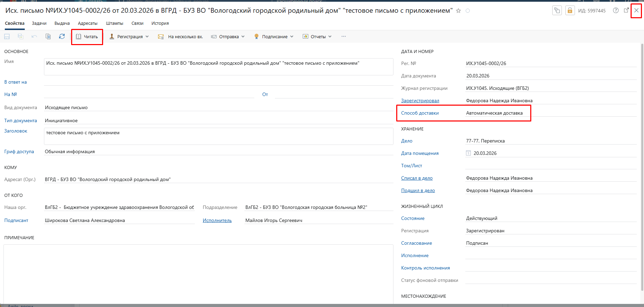Open the Подписание dropdown
The height and width of the screenshot is (307, 644).
tap(274, 36)
